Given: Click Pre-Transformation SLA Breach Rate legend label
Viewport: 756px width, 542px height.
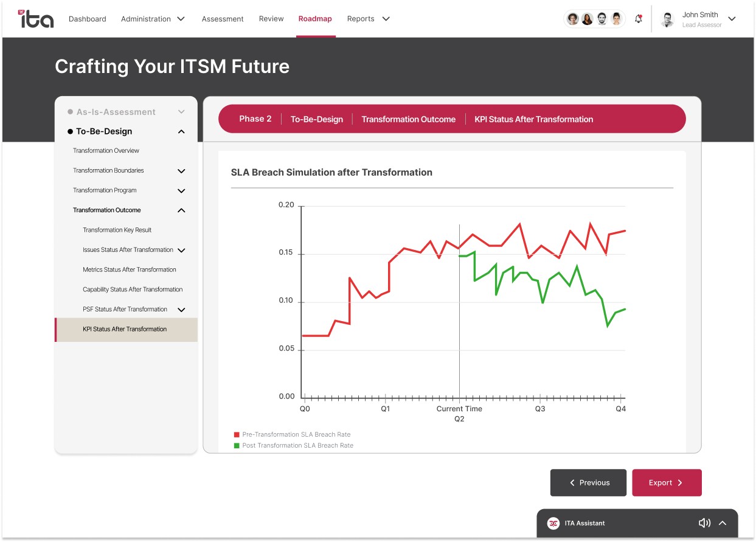Looking at the screenshot, I should (296, 435).
